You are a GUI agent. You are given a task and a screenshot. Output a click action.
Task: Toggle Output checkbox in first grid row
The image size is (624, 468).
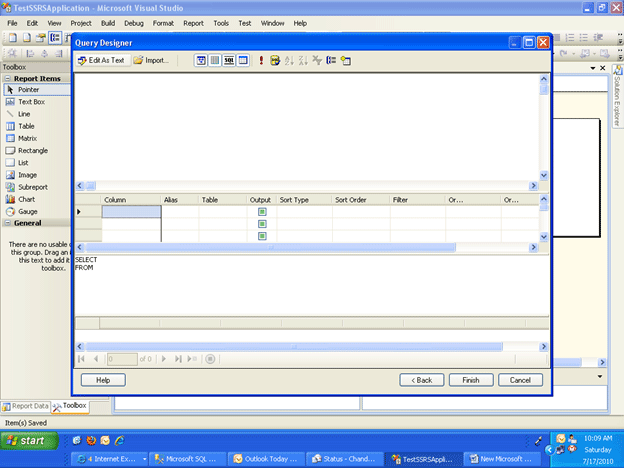(262, 212)
